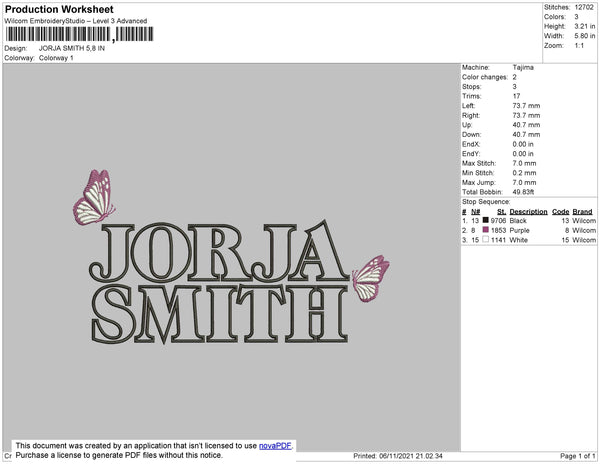The image size is (600, 464).
Task: Click the Brand column header
Action: coord(582,212)
